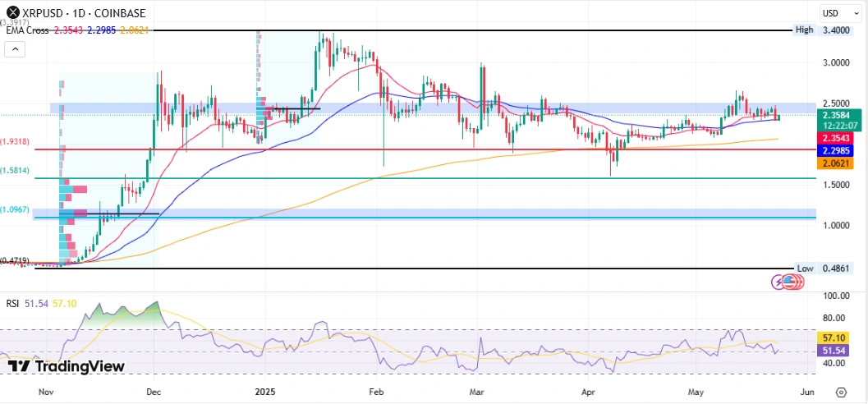The image size is (868, 404).
Task: Click the 2025 label on time axis
Action: point(268,392)
